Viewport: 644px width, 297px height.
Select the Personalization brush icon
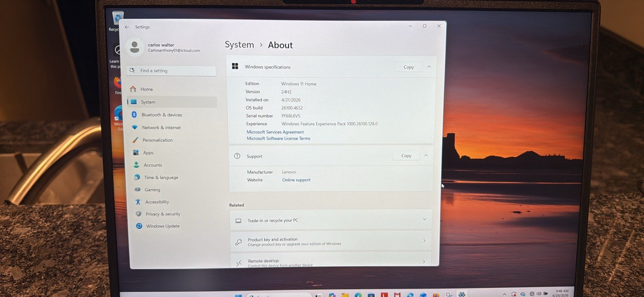point(135,140)
